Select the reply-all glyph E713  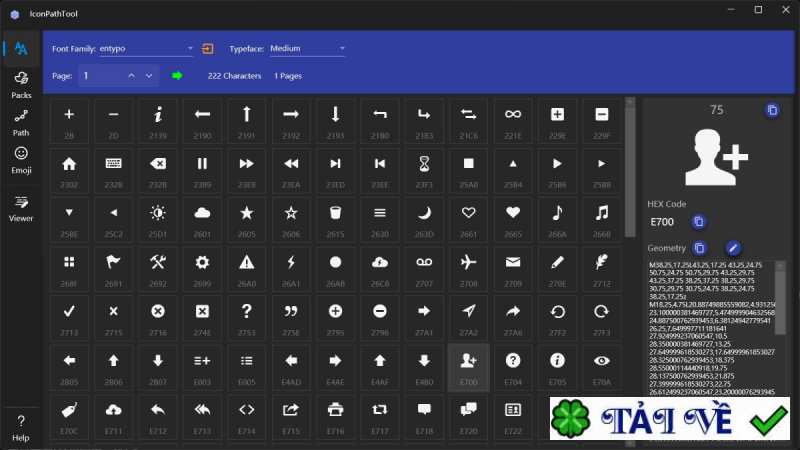click(x=202, y=416)
